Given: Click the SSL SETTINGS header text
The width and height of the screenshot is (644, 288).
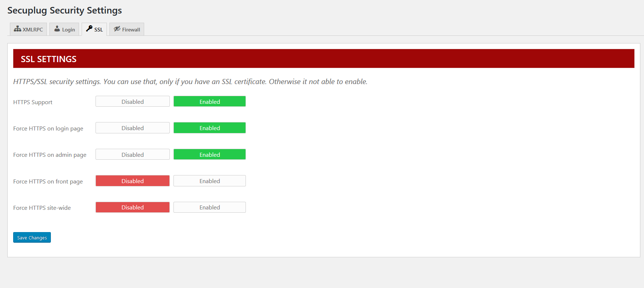Looking at the screenshot, I should pyautogui.click(x=49, y=59).
